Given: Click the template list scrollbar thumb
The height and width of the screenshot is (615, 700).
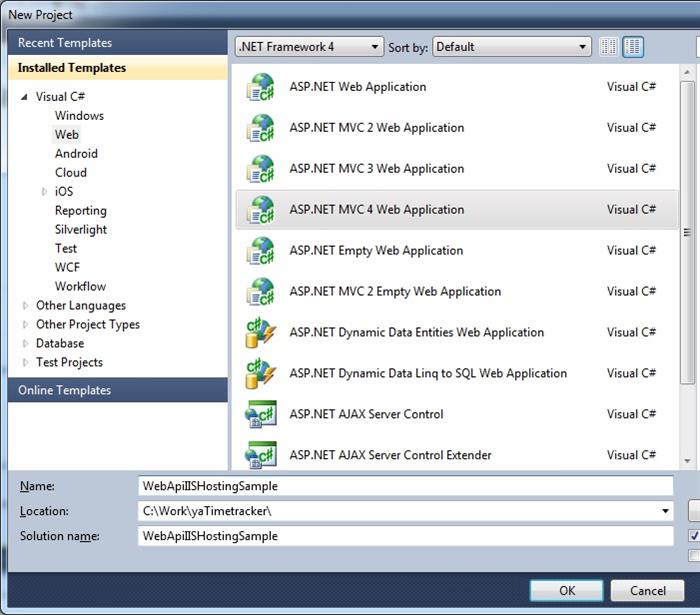Looking at the screenshot, I should pyautogui.click(x=687, y=232).
